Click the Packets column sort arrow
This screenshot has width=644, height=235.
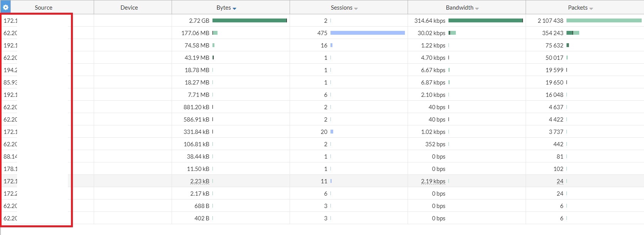(x=591, y=8)
